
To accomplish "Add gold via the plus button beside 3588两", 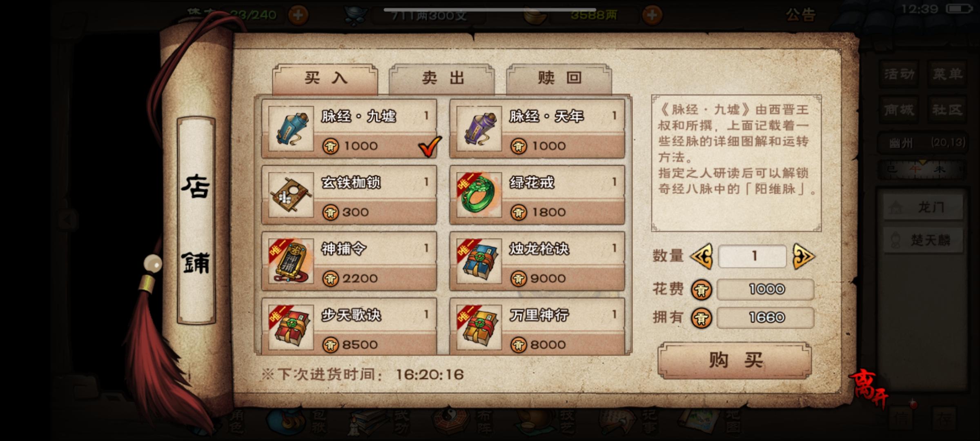I will tap(652, 15).
